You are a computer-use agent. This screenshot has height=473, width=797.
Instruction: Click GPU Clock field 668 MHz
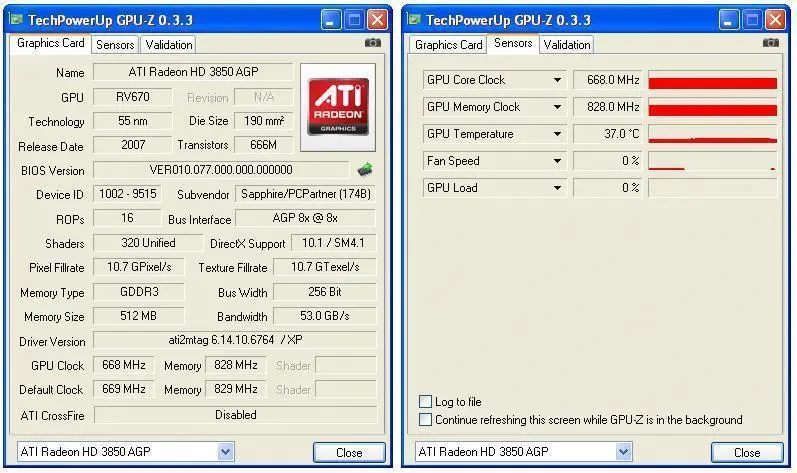[x=124, y=365]
